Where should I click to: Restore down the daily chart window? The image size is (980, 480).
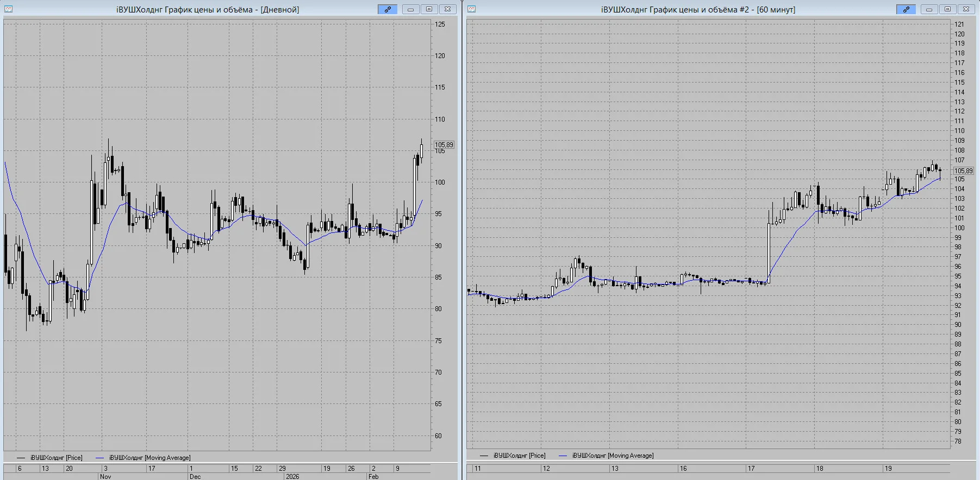(x=429, y=9)
